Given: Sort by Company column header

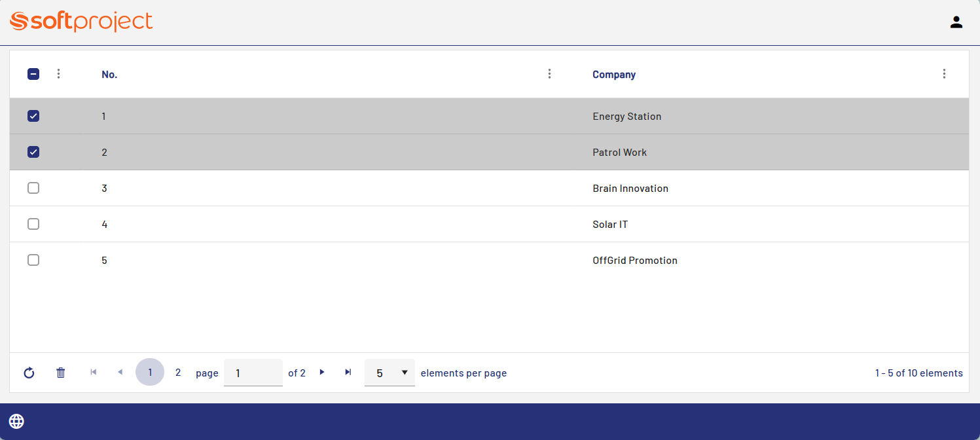Looking at the screenshot, I should coord(613,75).
